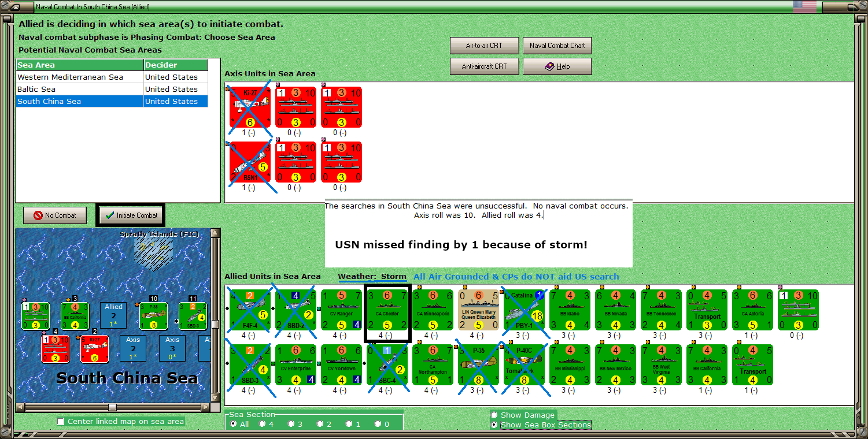Open the Anti-aircraft CRT chart
The height and width of the screenshot is (439, 868).
point(484,66)
